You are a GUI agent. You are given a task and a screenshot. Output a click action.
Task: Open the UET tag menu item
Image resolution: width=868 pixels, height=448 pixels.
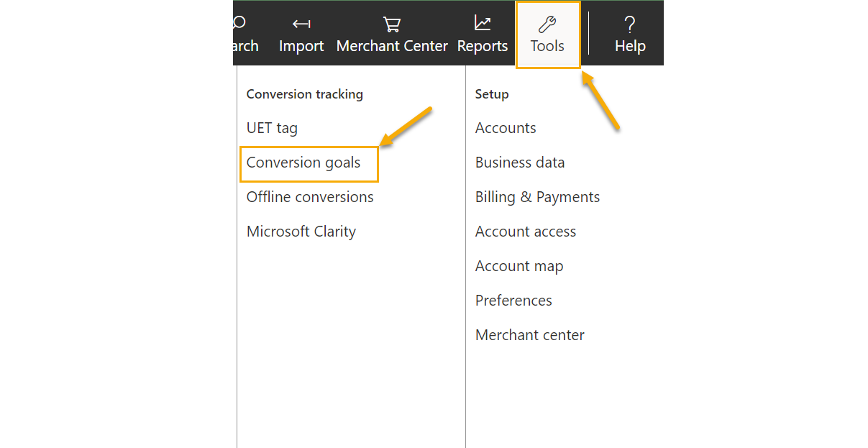[x=272, y=128]
